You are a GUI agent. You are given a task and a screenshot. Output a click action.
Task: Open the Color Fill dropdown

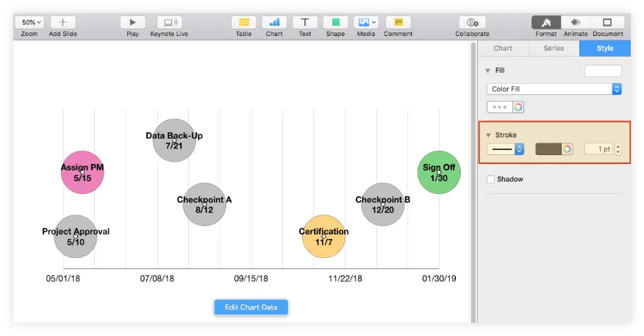[554, 89]
